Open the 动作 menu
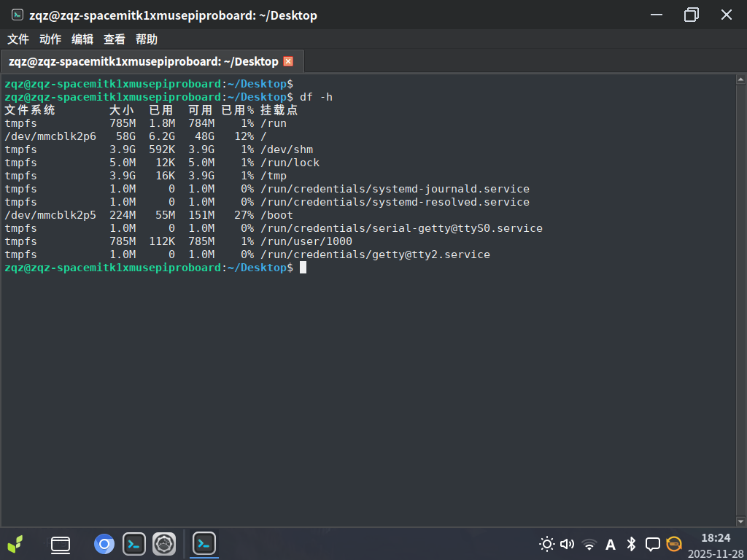This screenshot has width=747, height=560. point(50,39)
